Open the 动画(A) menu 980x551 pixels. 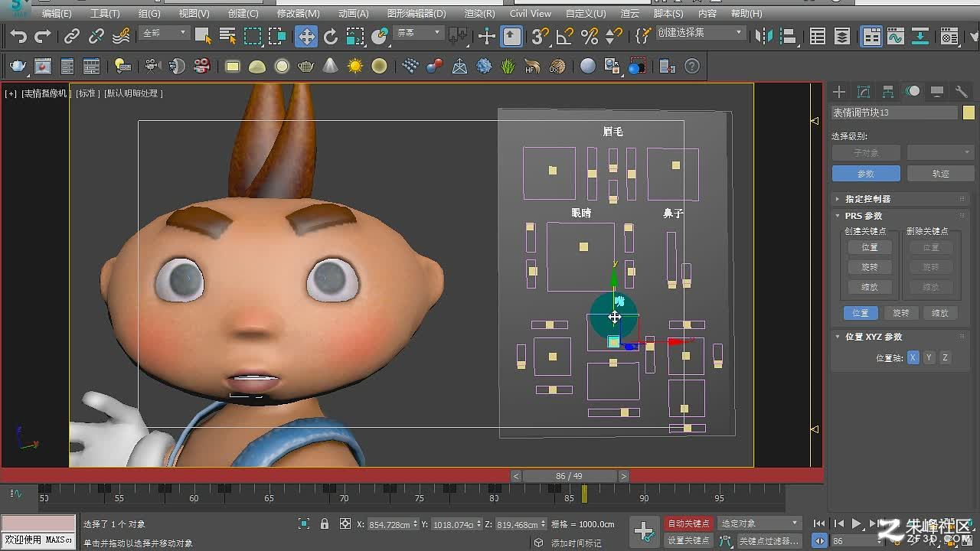coord(353,14)
